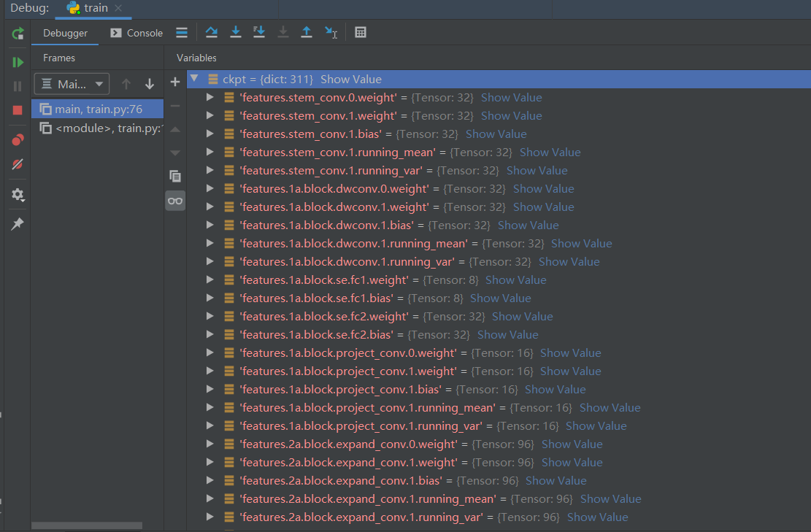The image size is (811, 532).
Task: Select 'features.1a.block.se.fc2.weight' row
Action: coord(499,317)
